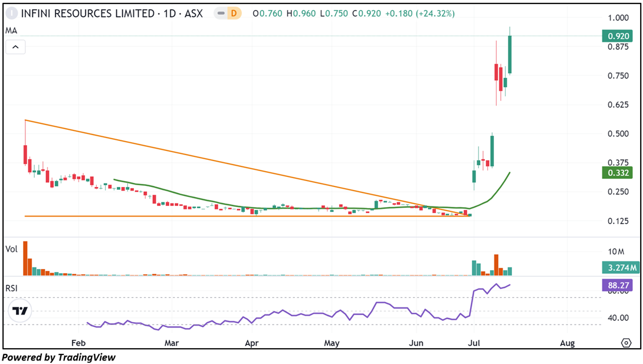Click the 0.125 price scale label
Image resolution: width=643 pixels, height=364 pixels.
618,221
